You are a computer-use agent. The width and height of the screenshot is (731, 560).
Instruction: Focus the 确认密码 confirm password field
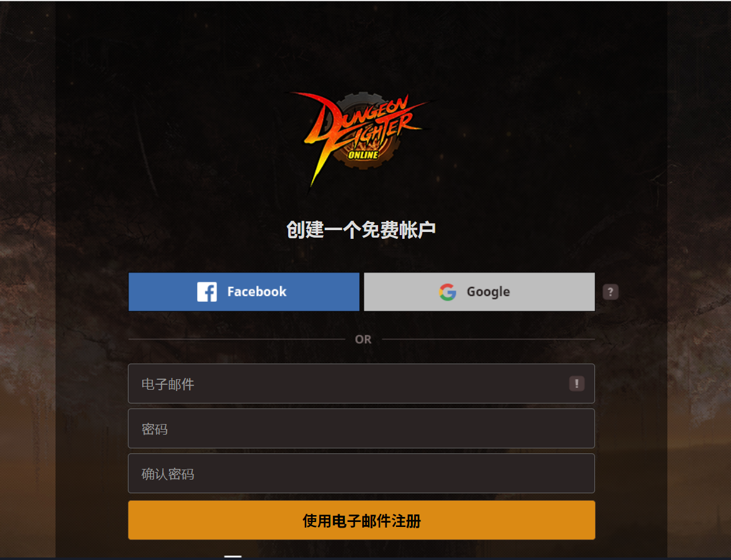[361, 473]
